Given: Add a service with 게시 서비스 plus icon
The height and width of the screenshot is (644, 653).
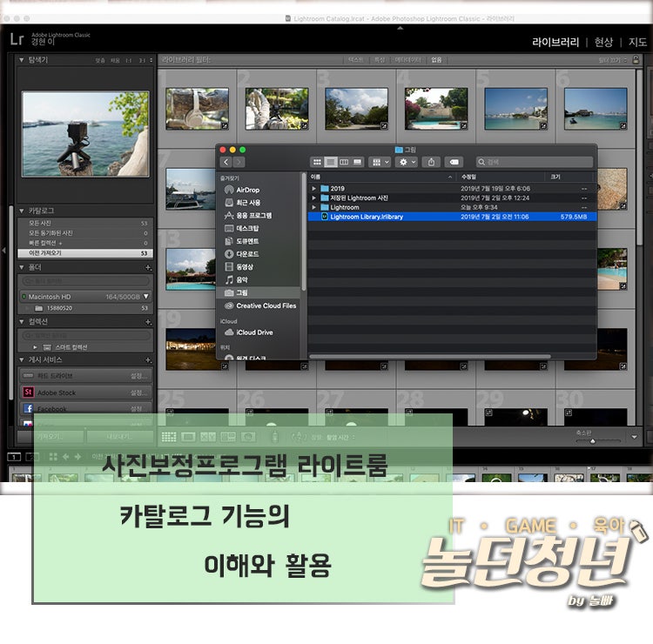Looking at the screenshot, I should 148,359.
